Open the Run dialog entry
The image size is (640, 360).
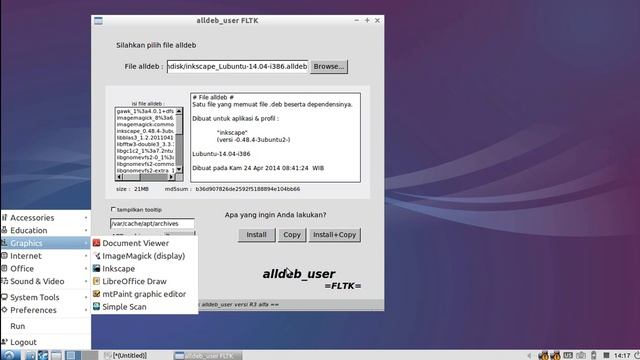pyautogui.click(x=45, y=326)
